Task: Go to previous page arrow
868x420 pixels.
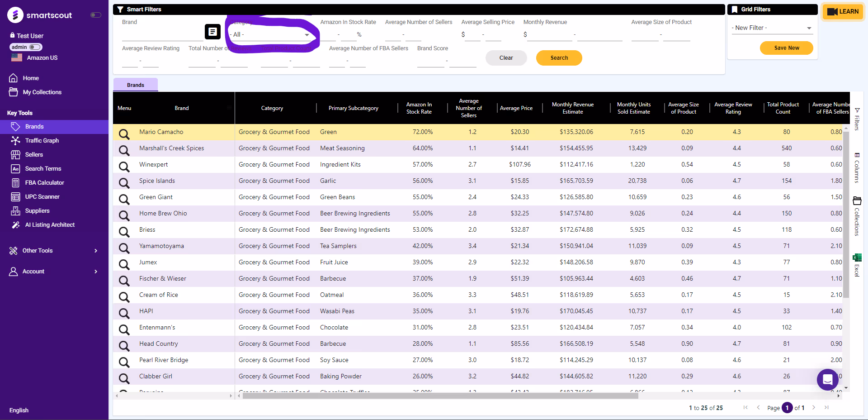Action: (x=758, y=407)
